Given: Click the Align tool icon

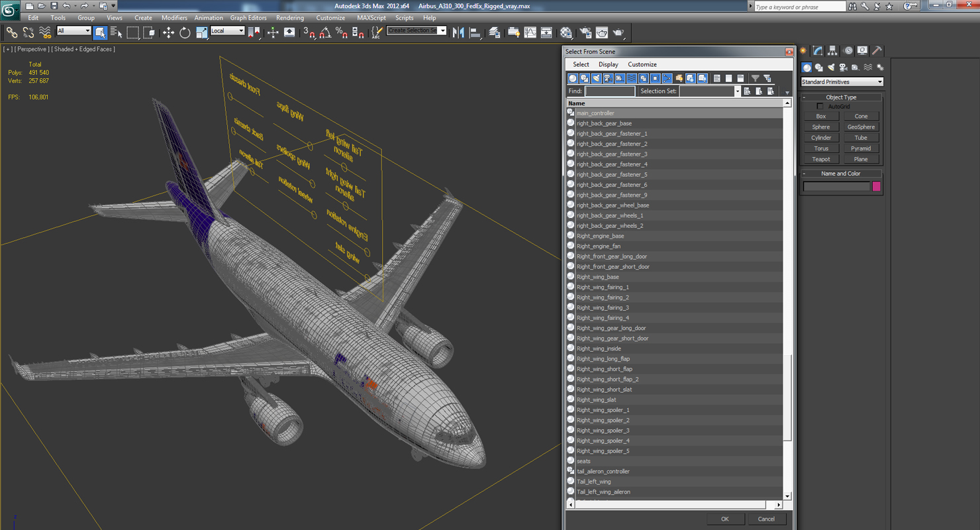Looking at the screenshot, I should [475, 32].
